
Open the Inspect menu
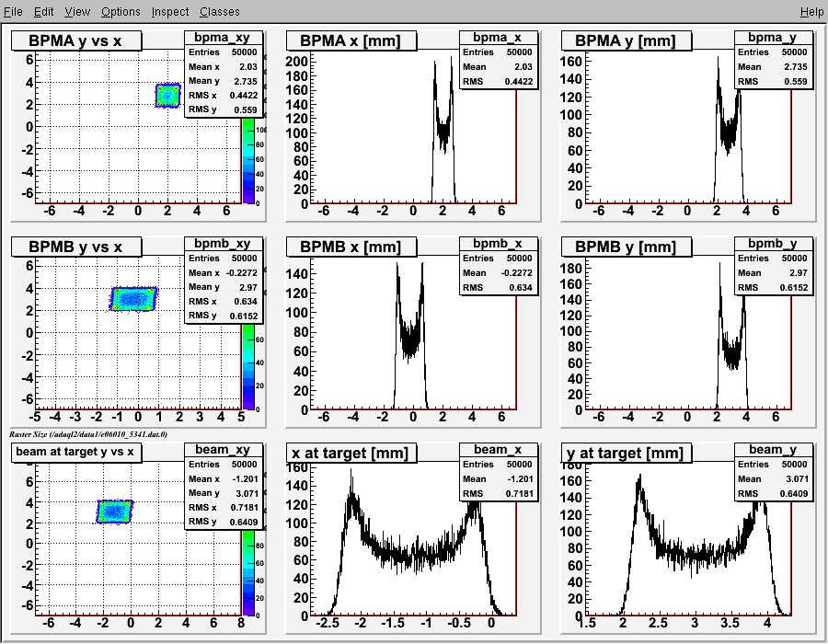169,12
